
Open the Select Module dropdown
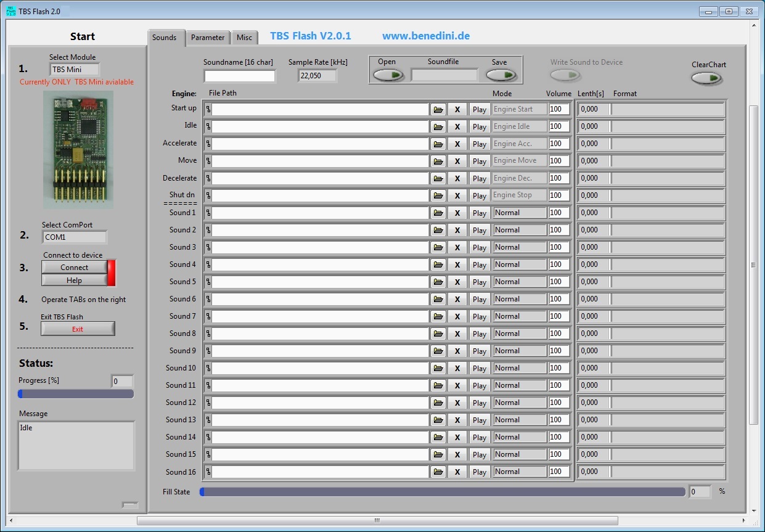tap(75, 70)
